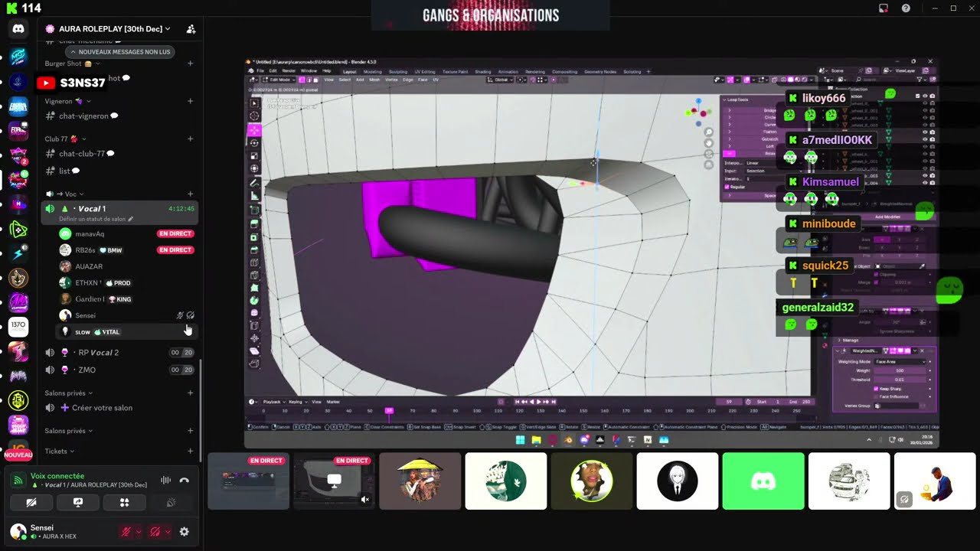
Task: Collapse the Tickets category
Action: point(60,452)
